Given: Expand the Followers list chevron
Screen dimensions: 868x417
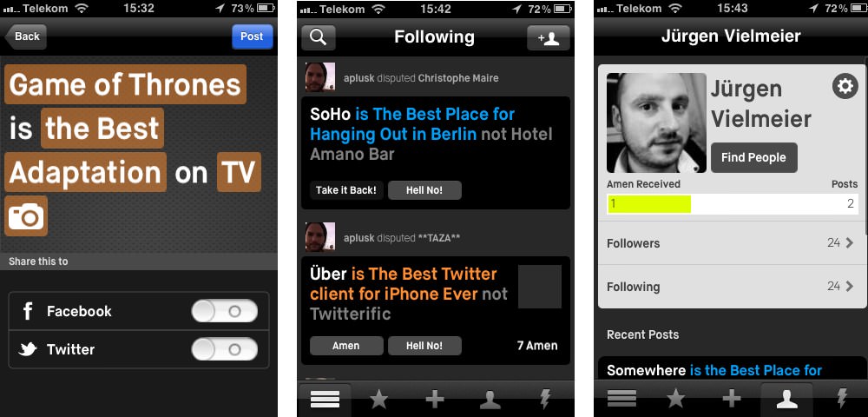Looking at the screenshot, I should coord(850,242).
